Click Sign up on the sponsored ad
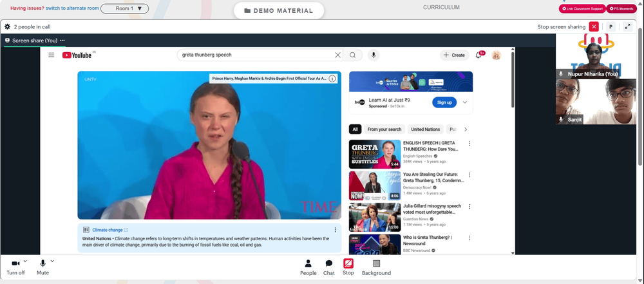 point(444,102)
